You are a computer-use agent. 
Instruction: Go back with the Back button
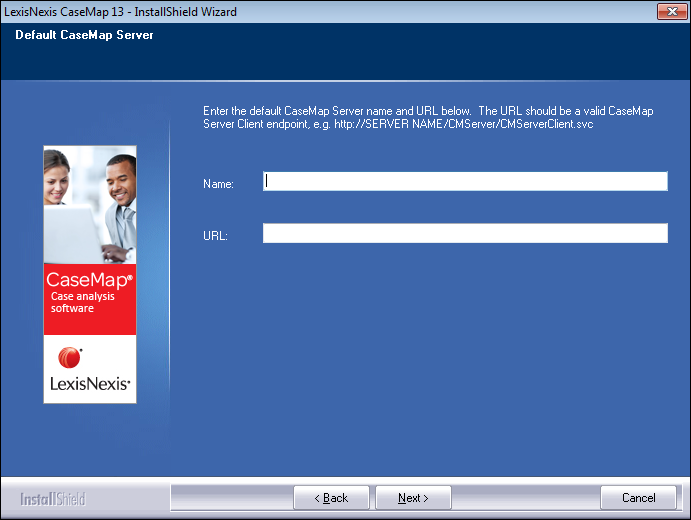pos(331,498)
